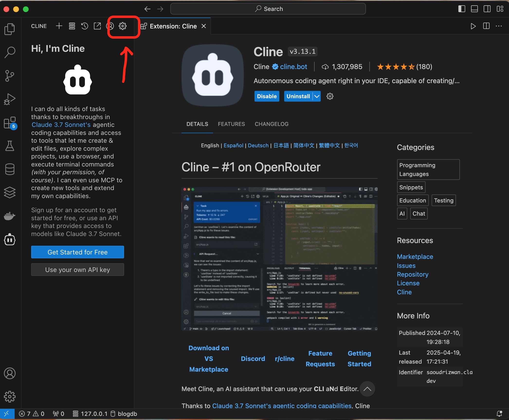Go back with left arrow in title bar
Screen dimensions: 509x420
pyautogui.click(x=147, y=9)
